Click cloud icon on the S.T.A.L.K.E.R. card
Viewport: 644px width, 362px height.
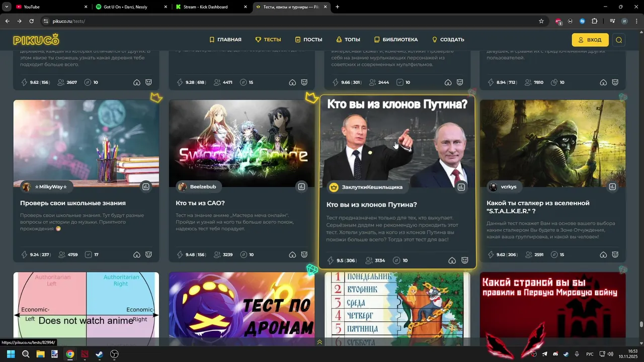(x=603, y=255)
